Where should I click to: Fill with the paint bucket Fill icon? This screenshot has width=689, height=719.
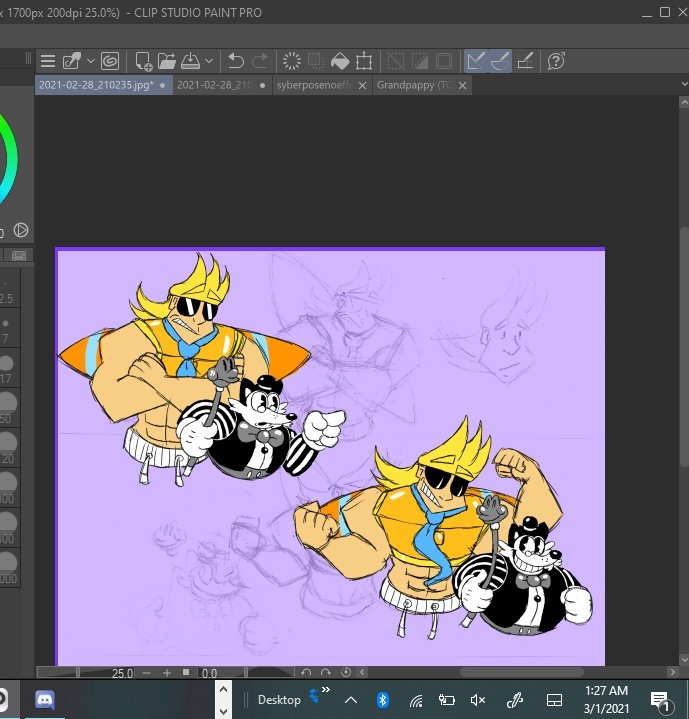click(x=340, y=61)
